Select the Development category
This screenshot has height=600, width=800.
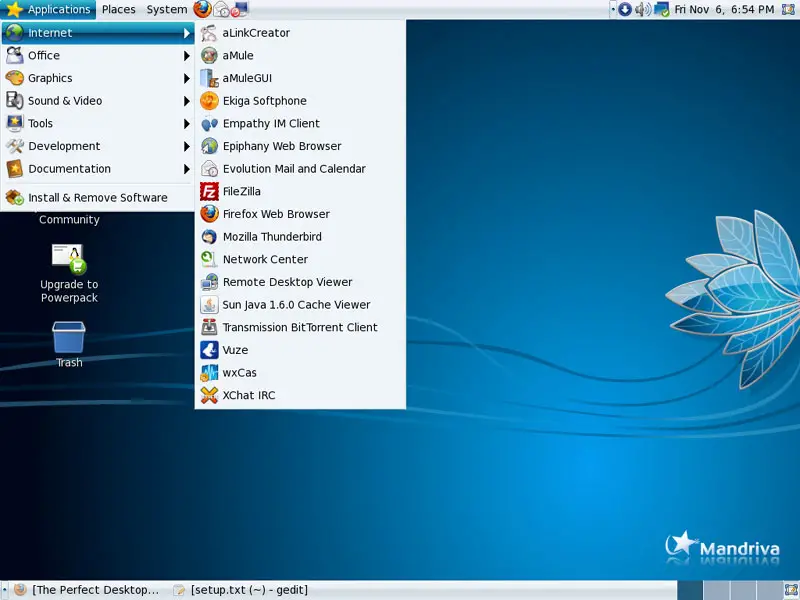[x=98, y=146]
